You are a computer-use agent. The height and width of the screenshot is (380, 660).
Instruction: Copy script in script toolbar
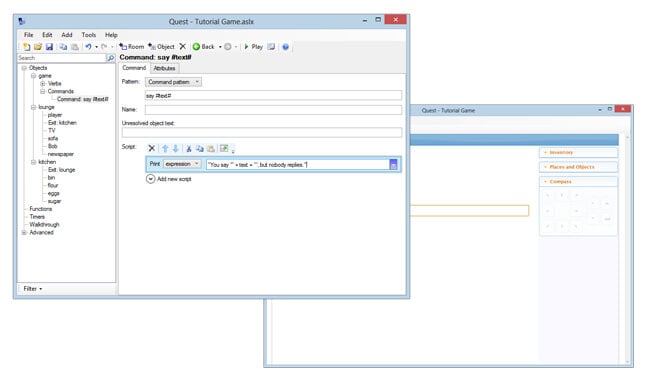pos(200,148)
